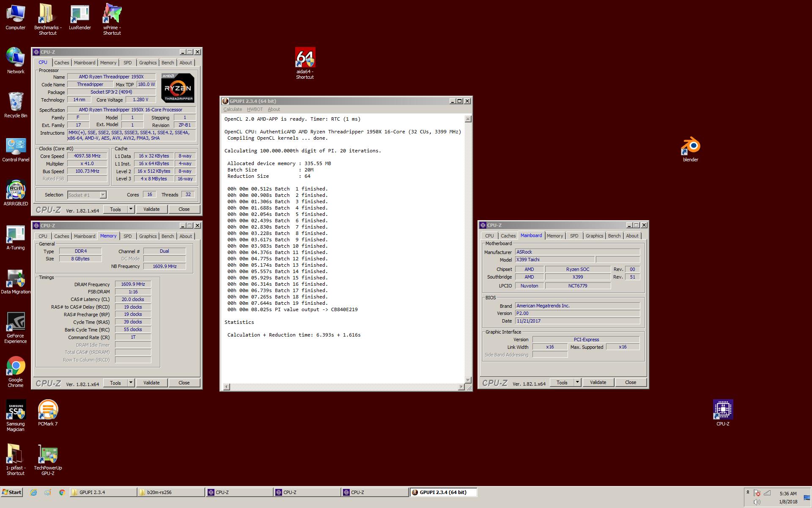Viewport: 812px width, 508px height.
Task: Expand Socket #1 selection dropdown
Action: [103, 195]
